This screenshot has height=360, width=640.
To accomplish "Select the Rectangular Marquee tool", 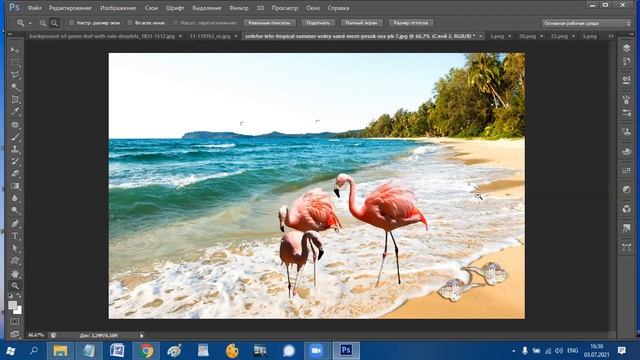I will [x=15, y=62].
